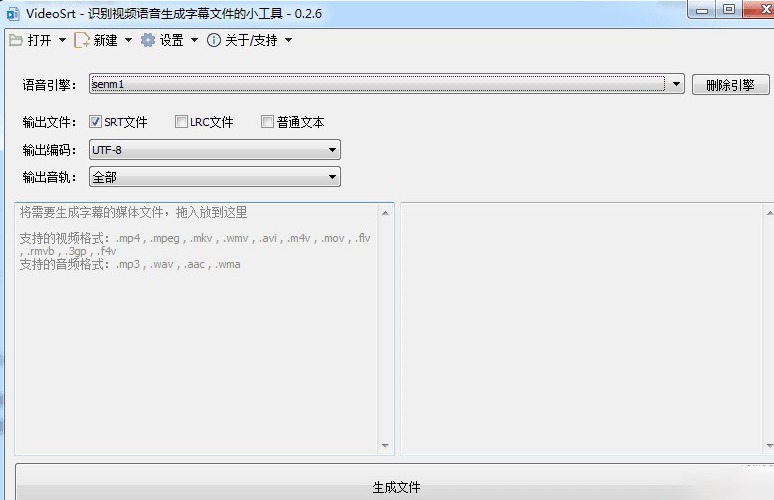Click the 输出音轨 label
Viewport: 774px width, 500px height.
tap(49, 177)
